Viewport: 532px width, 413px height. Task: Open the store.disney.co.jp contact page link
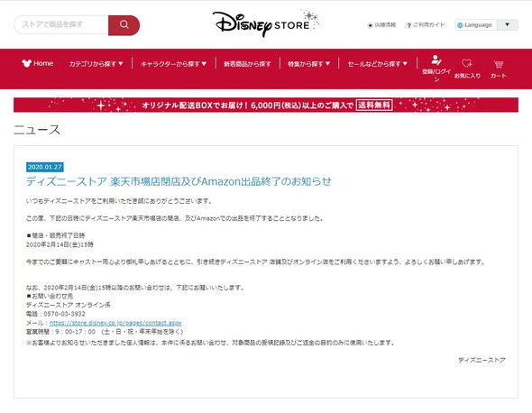115,323
